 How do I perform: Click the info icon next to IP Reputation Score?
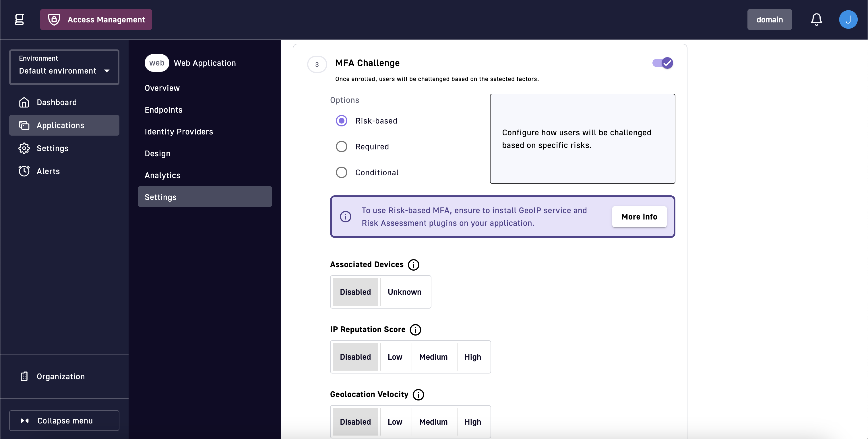[415, 330]
